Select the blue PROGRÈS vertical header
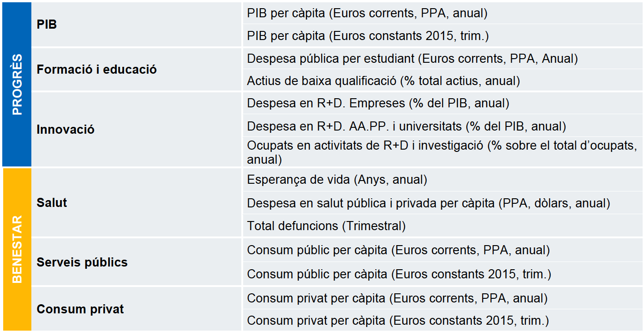The image size is (644, 332). (x=17, y=85)
